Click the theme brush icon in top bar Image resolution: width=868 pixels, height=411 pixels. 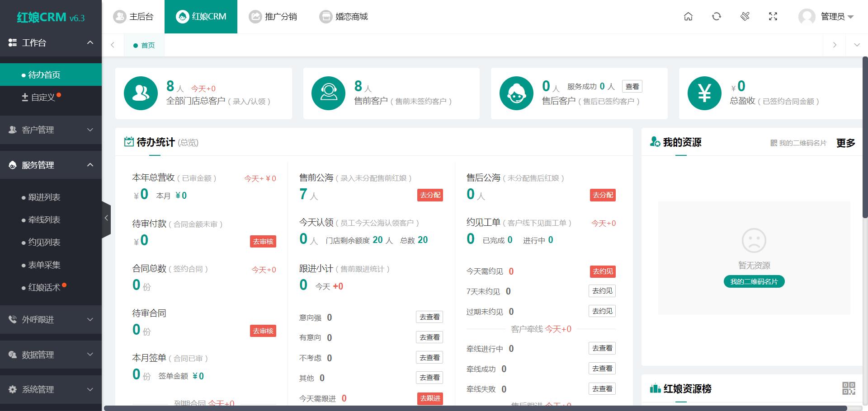coord(745,17)
